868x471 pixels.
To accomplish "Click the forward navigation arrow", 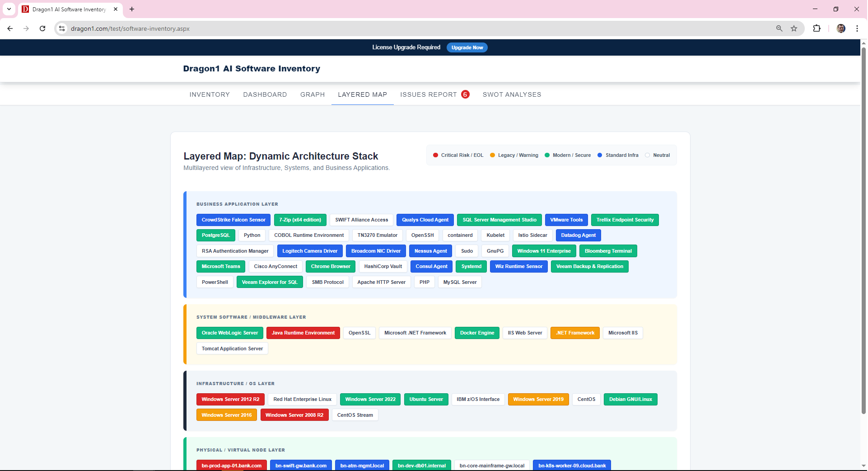I will pyautogui.click(x=26, y=28).
